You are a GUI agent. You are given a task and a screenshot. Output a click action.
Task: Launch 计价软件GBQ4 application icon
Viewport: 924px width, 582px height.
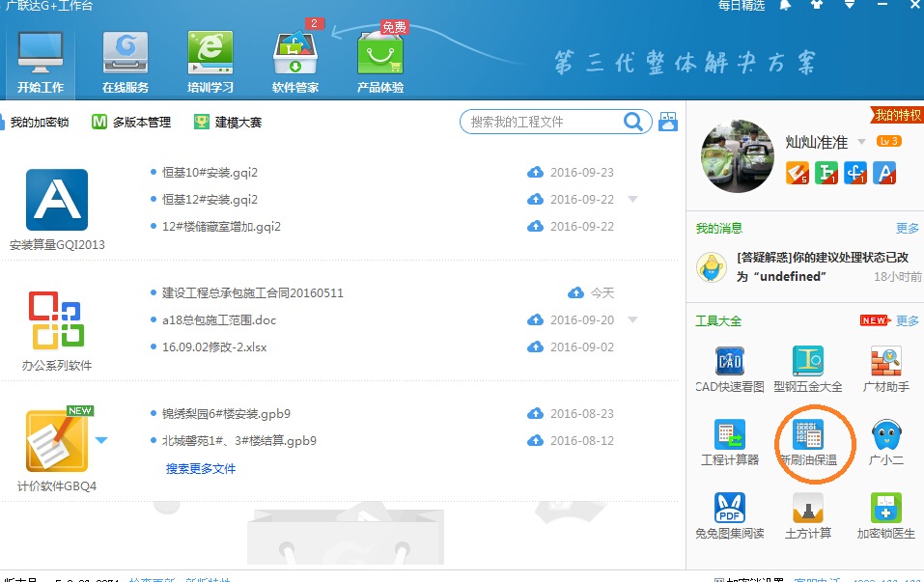click(59, 439)
